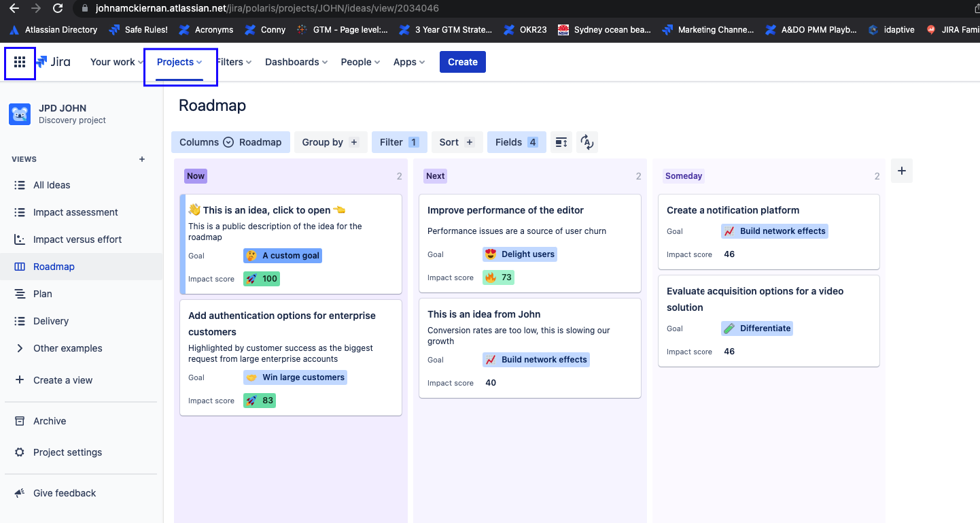Image resolution: width=980 pixels, height=523 pixels.
Task: Click the Delight users goal chip
Action: click(520, 254)
